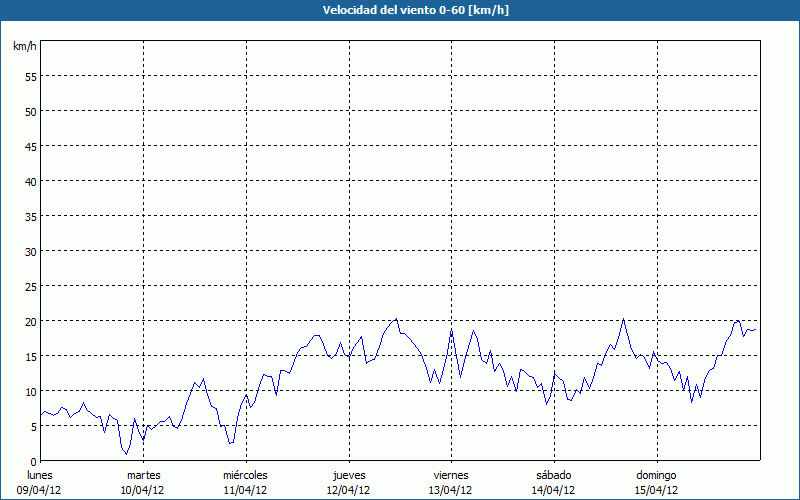The image size is (800, 500).
Task: Select the 'martes 10/04/12' date label
Action: [143, 482]
